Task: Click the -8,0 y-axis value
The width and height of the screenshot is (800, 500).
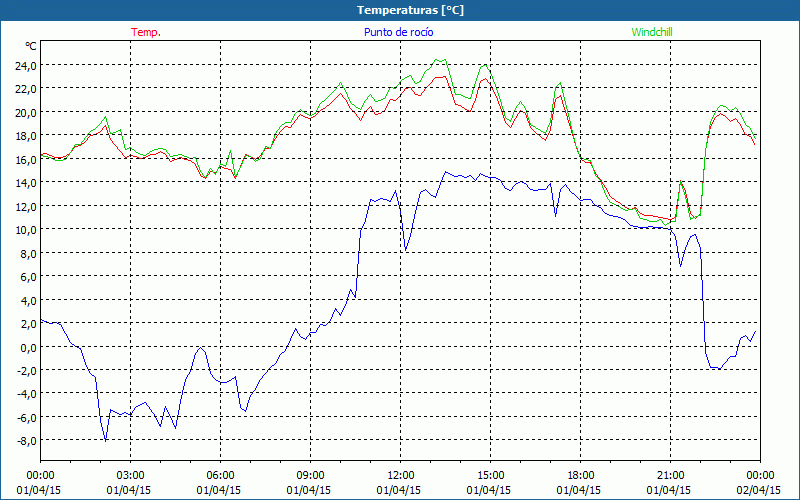Action: [27, 441]
